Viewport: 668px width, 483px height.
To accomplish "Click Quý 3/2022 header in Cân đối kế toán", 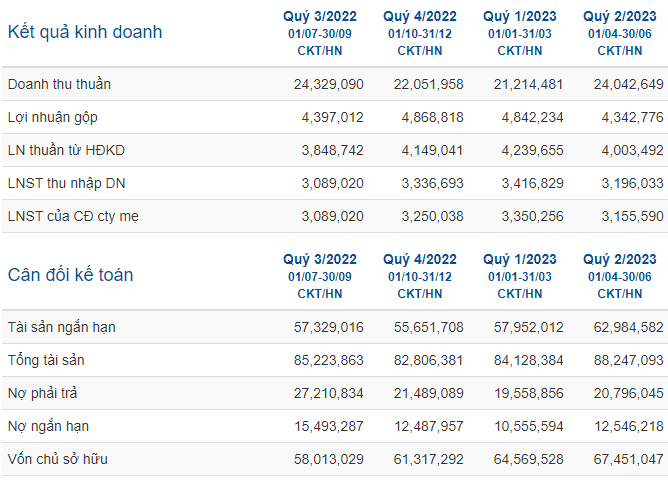I will pyautogui.click(x=320, y=259).
